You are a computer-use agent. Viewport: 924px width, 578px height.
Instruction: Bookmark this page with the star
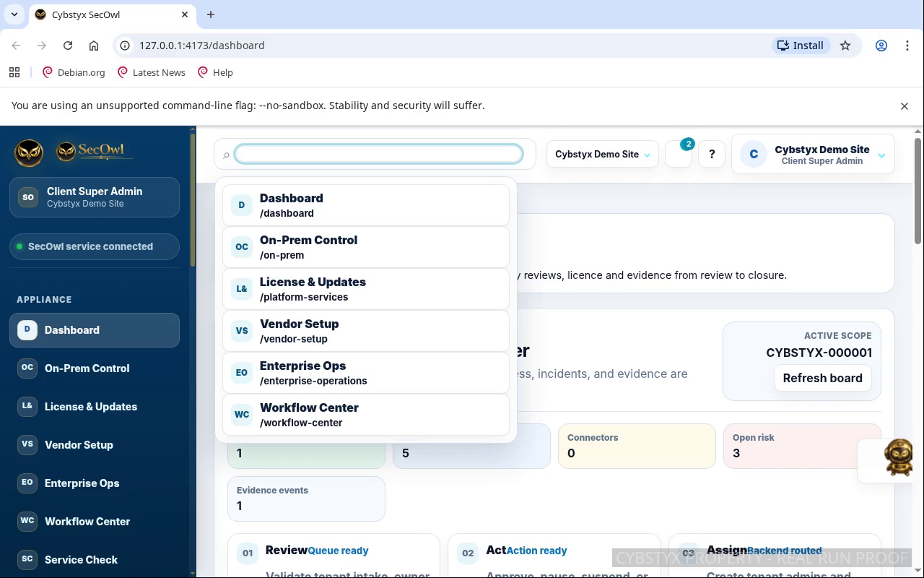(845, 46)
